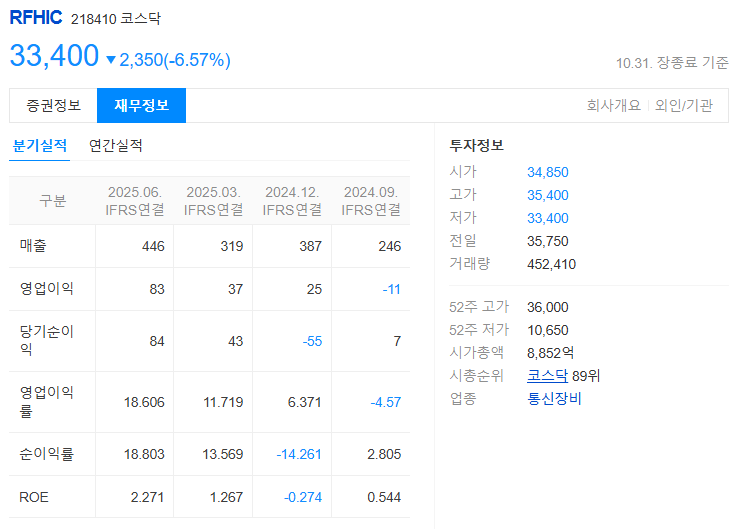The height and width of the screenshot is (529, 748).
Task: Click the ROE value 1.267
Action: [x=227, y=497]
